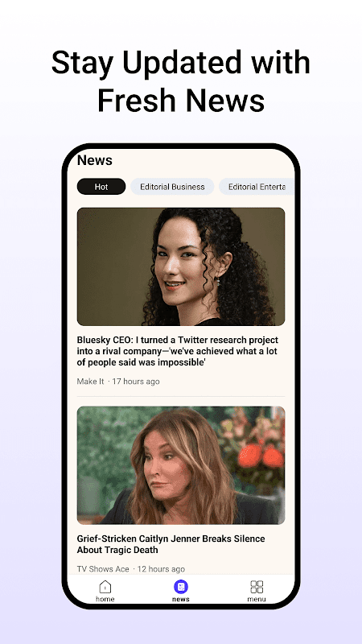Open the Caitlyn Jenner article photo

click(x=180, y=465)
